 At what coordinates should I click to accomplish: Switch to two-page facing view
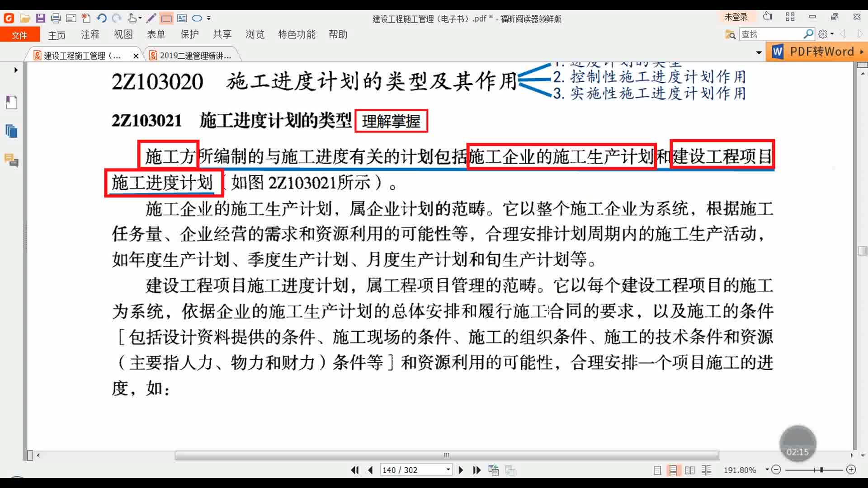[x=689, y=470]
